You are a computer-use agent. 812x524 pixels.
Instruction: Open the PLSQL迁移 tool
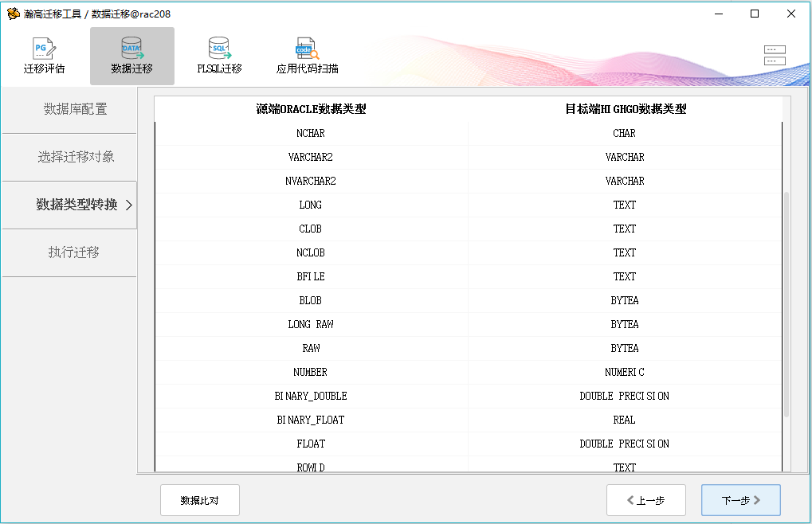(x=220, y=56)
